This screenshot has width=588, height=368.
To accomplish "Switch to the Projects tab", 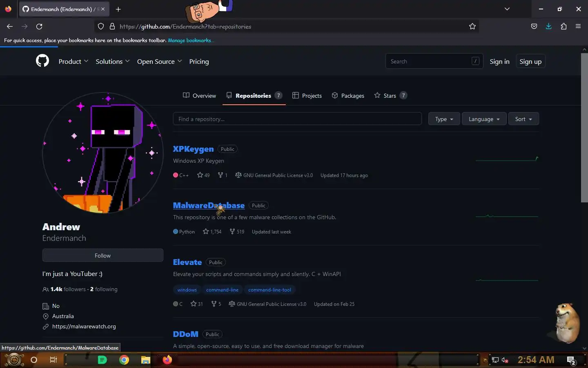I will (x=307, y=96).
